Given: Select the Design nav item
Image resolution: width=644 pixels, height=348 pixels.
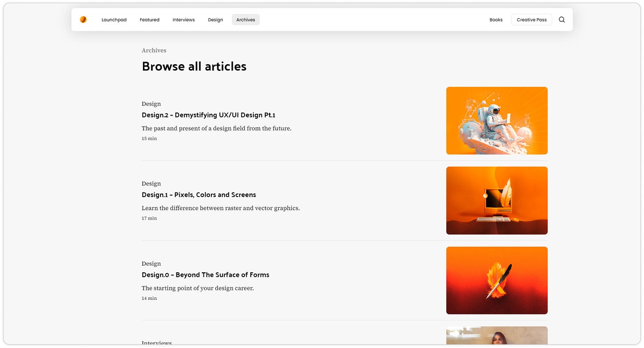Looking at the screenshot, I should coord(215,19).
